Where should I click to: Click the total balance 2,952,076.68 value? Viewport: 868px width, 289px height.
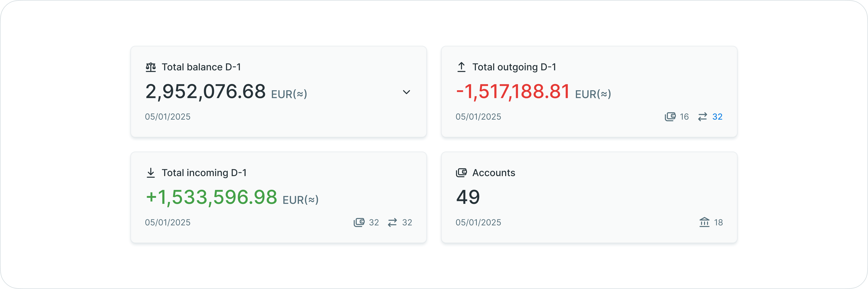[206, 91]
